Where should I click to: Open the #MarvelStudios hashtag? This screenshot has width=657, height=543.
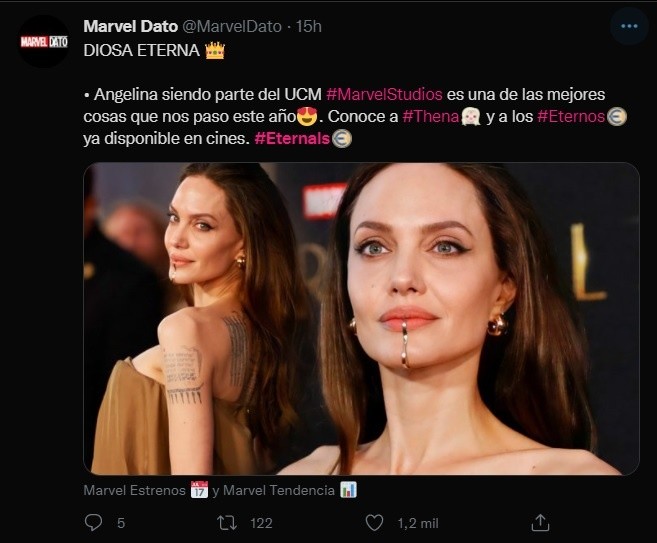[x=384, y=94]
